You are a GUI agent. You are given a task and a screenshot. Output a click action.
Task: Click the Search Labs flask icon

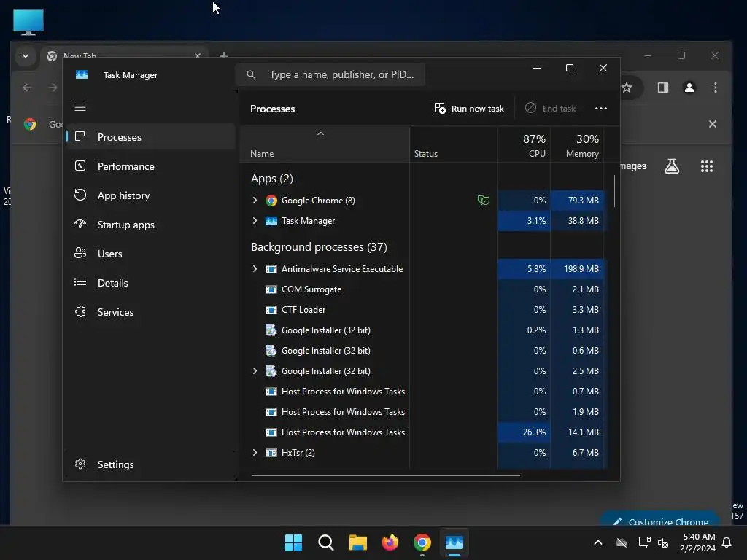tap(672, 166)
